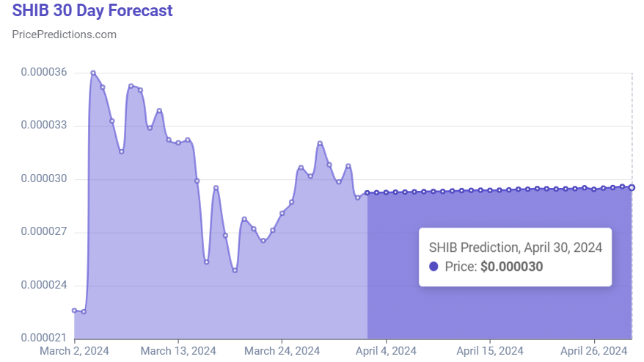
Task: Click the March 13, 2024 date label
Action: pos(178,351)
